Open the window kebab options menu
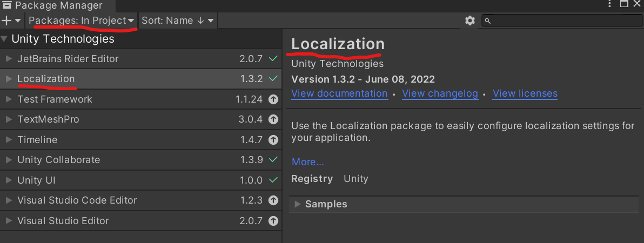Image resolution: width=644 pixels, height=243 pixels. point(609,4)
